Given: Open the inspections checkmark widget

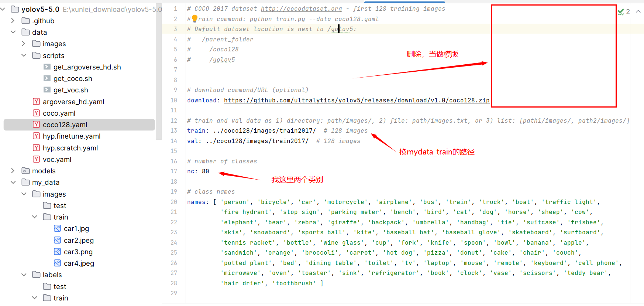Looking at the screenshot, I should (624, 12).
